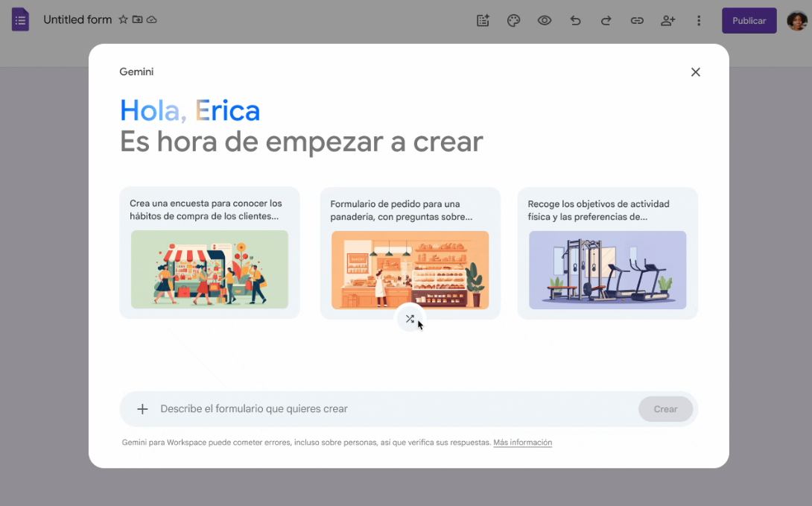Open the Gemini form helper icon

coord(483,21)
